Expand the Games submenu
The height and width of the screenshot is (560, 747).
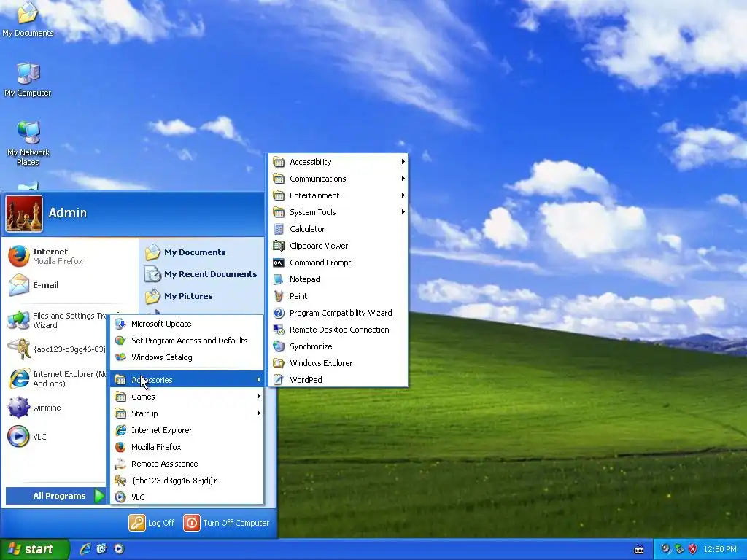(187, 397)
